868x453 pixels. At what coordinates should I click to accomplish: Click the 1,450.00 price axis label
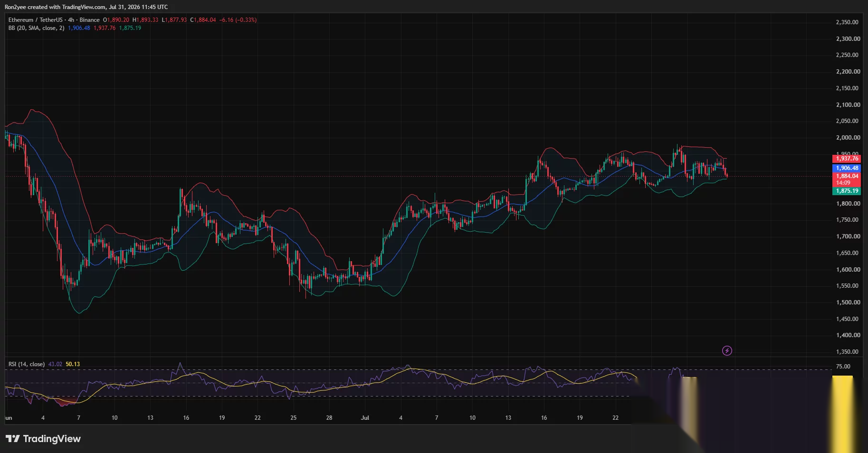pos(848,319)
